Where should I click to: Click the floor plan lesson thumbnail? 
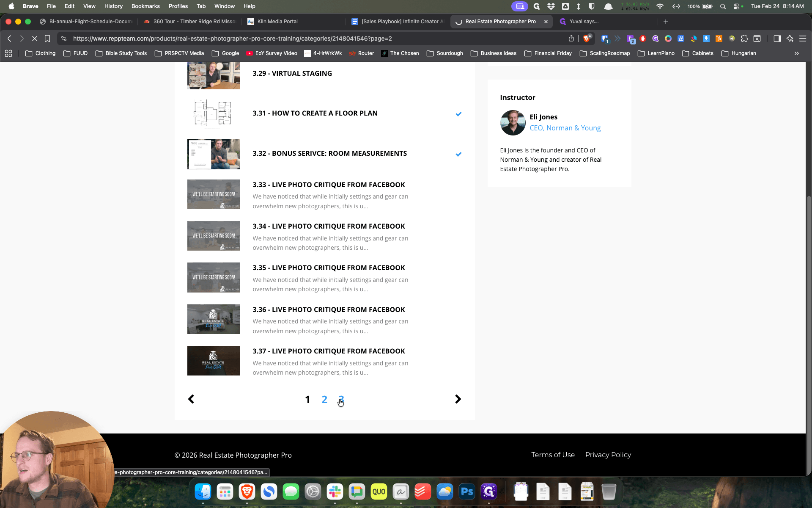tap(214, 114)
